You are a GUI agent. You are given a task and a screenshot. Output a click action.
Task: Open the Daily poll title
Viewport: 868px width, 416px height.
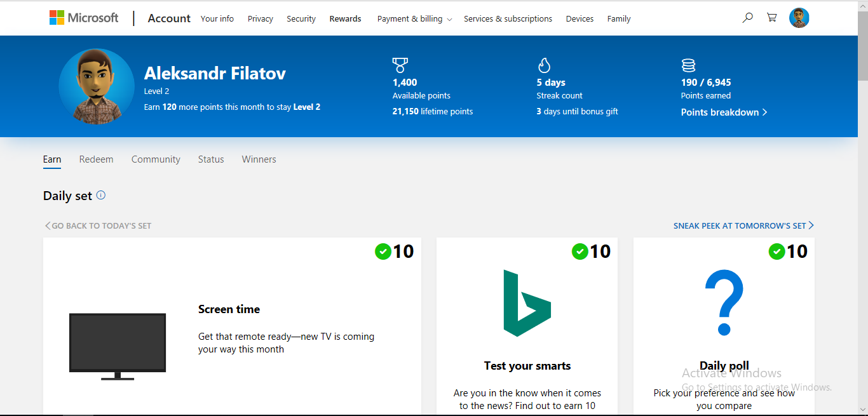coord(724,366)
